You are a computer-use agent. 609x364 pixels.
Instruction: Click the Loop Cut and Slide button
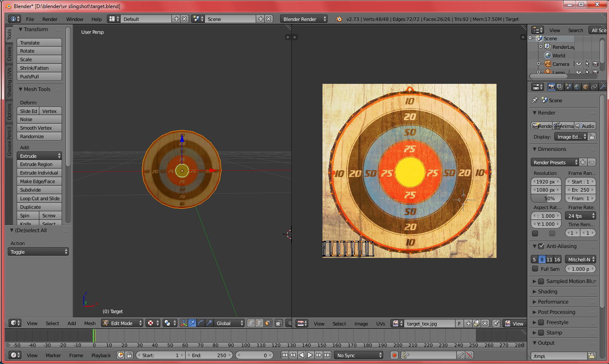(39, 198)
